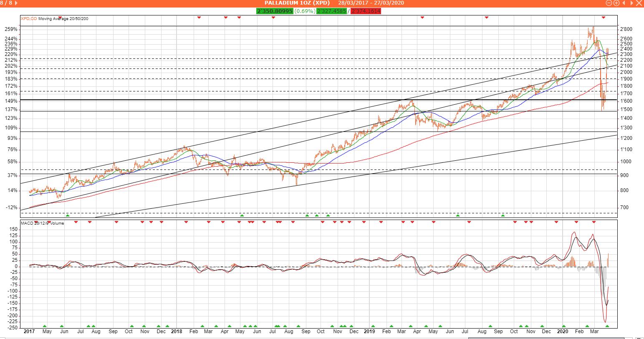Click the red sell marker above March 2020
The width and height of the screenshot is (644, 339).
pos(604,17)
